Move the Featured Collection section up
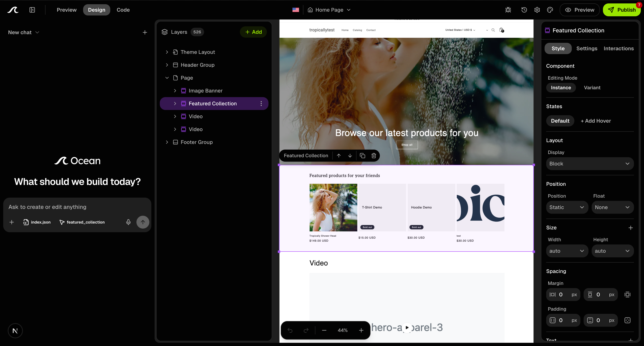 (339, 155)
